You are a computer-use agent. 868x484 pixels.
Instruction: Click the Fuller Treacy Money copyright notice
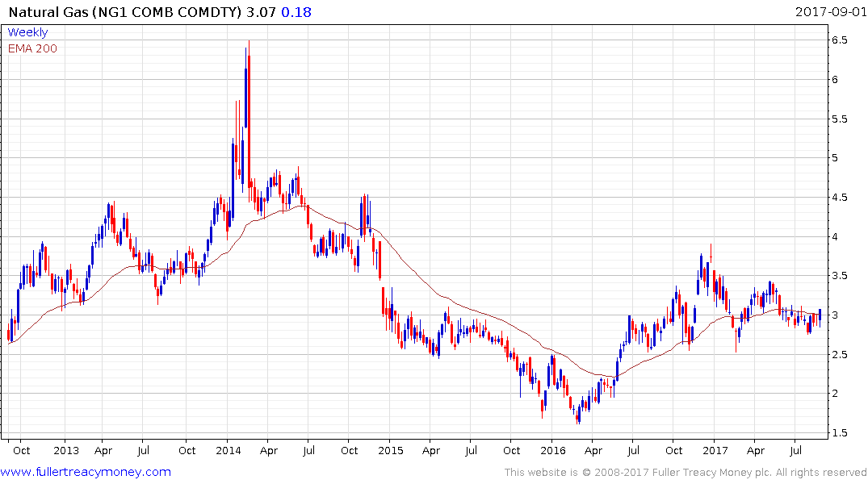pyautogui.click(x=686, y=472)
